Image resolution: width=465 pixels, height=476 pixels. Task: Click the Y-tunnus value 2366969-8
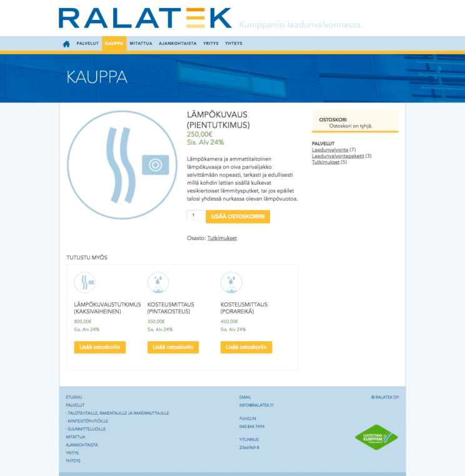[x=249, y=447]
